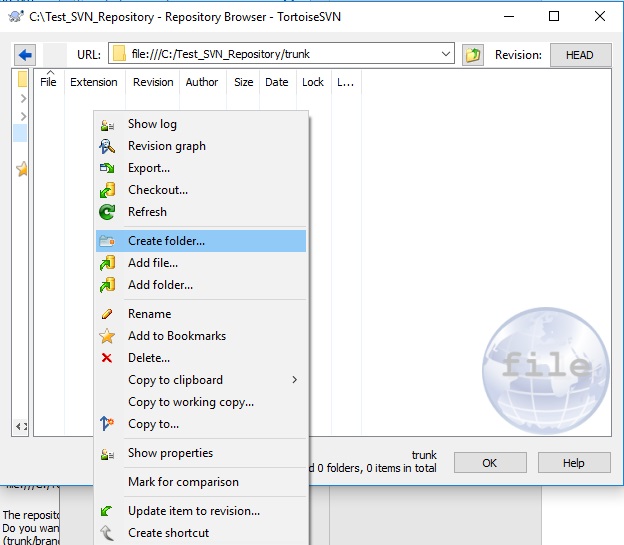Image resolution: width=624 pixels, height=545 pixels.
Task: Choose Mark for comparison entry
Action: point(201,482)
